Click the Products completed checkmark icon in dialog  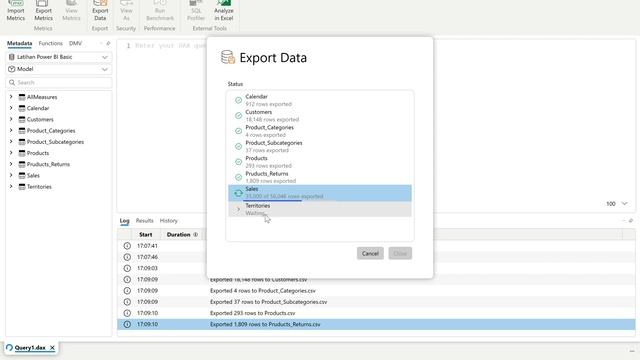(x=238, y=162)
